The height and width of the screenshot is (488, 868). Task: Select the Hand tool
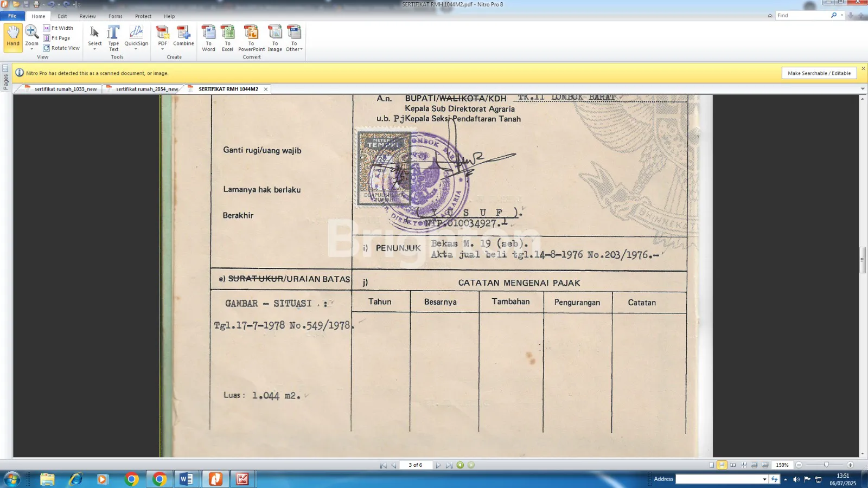(x=13, y=37)
